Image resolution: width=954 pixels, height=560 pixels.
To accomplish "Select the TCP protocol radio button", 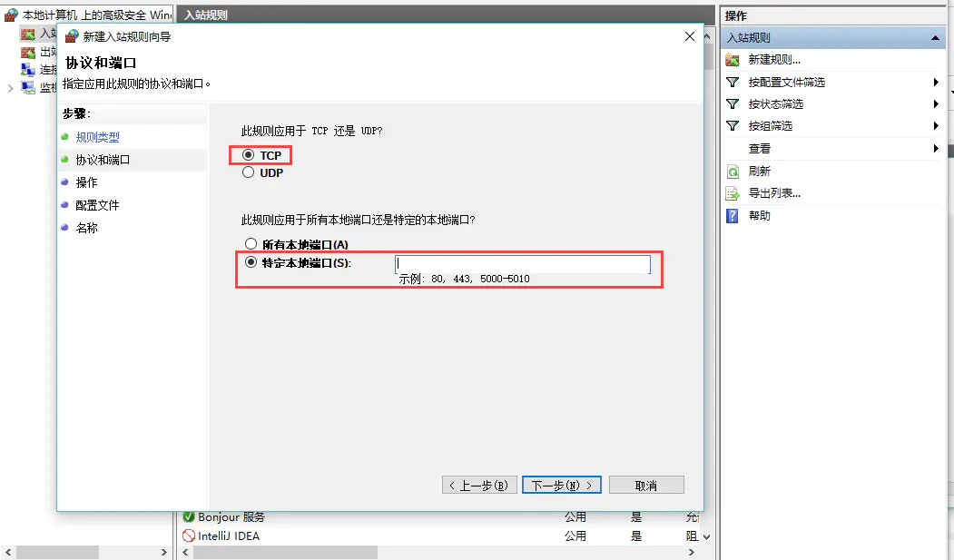I will (249, 156).
